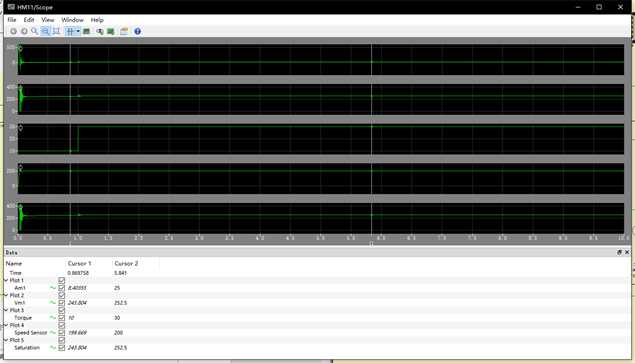Click Cursor 2 time value 5.841

(121, 273)
